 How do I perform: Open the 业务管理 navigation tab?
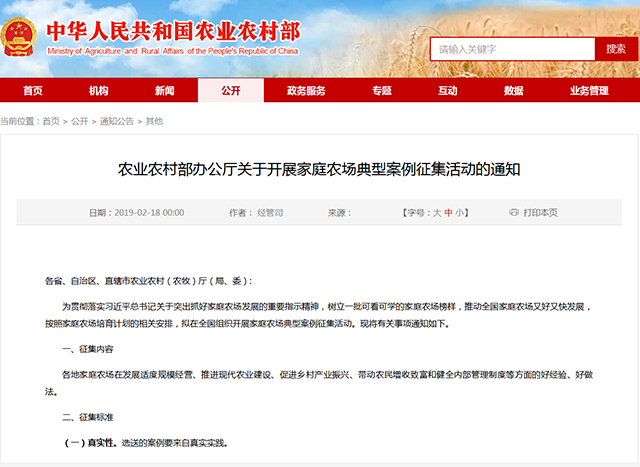(589, 90)
